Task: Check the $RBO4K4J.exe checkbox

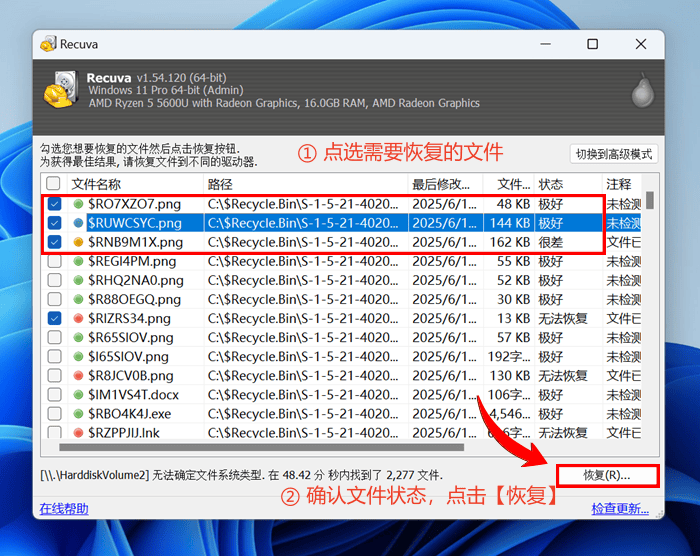Action: 54,414
